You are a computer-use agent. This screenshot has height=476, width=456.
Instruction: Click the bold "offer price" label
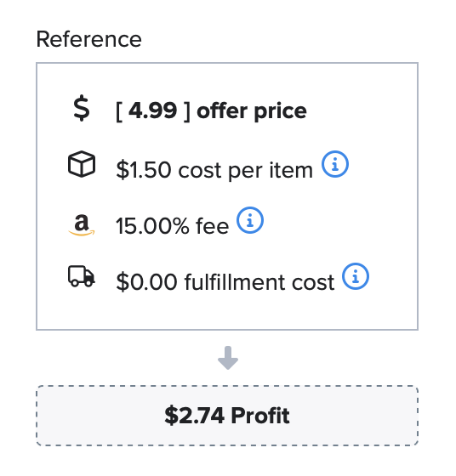[x=252, y=111]
